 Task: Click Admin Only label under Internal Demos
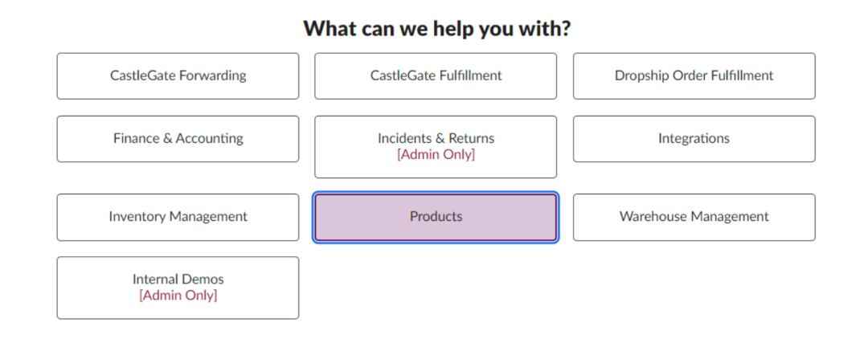[178, 296]
